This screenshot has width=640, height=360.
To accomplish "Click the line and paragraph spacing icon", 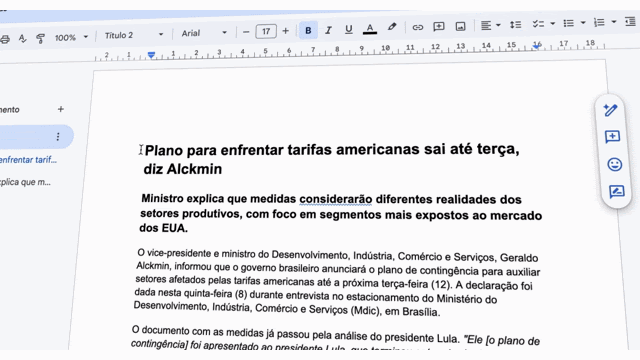I will click(x=515, y=25).
